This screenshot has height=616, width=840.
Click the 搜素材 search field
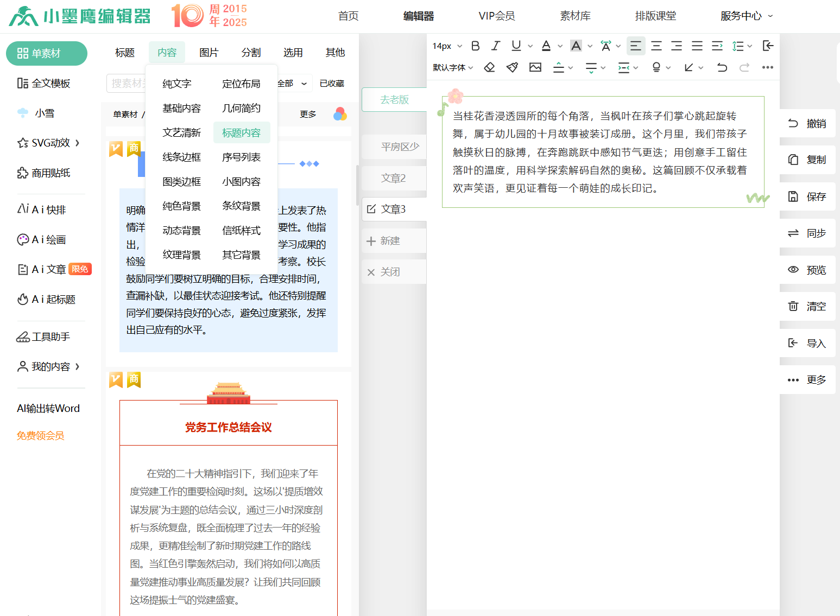tap(127, 84)
